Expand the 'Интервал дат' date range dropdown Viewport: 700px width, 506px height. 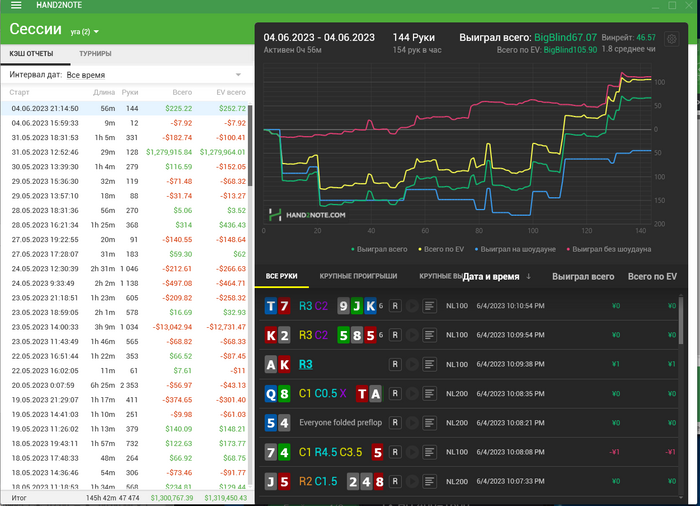click(238, 75)
